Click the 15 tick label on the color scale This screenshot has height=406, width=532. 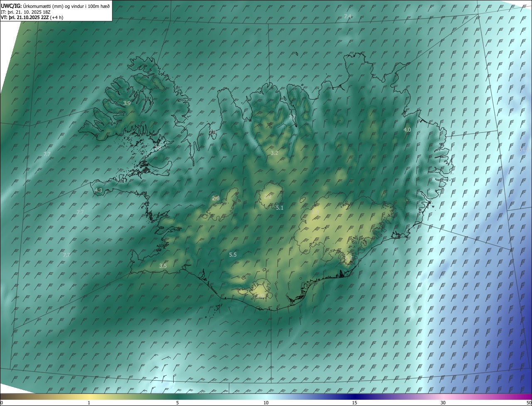click(x=355, y=403)
